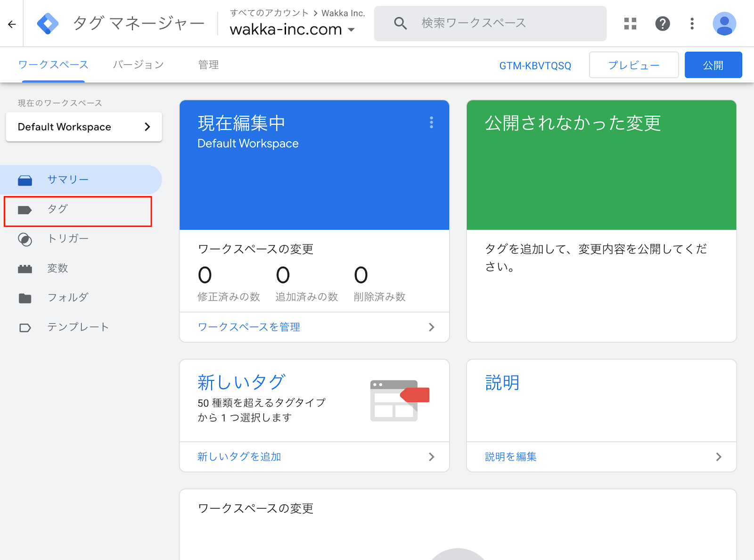Screen dimensions: 754x560
Task: Switch to the 管理 tab
Action: pyautogui.click(x=208, y=65)
